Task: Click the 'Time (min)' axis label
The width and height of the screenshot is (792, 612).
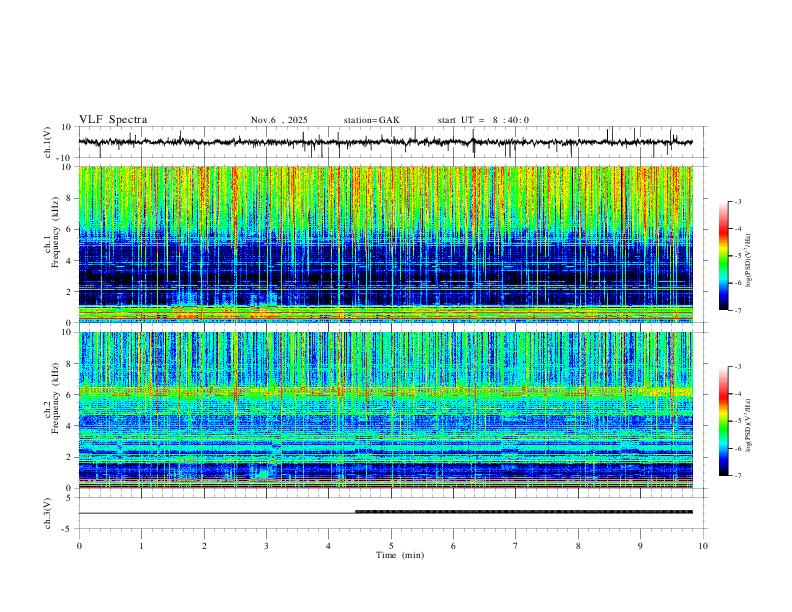Action: (x=400, y=555)
